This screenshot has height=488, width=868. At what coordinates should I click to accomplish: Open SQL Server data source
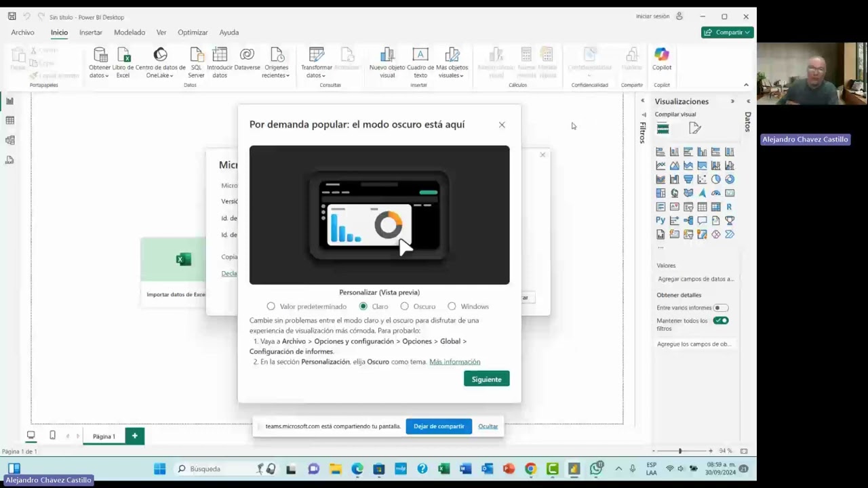196,62
